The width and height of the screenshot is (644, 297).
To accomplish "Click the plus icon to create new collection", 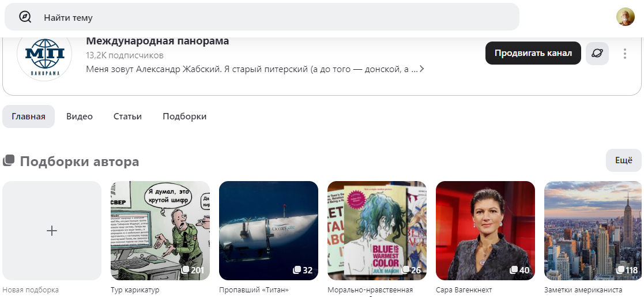I will tap(52, 231).
